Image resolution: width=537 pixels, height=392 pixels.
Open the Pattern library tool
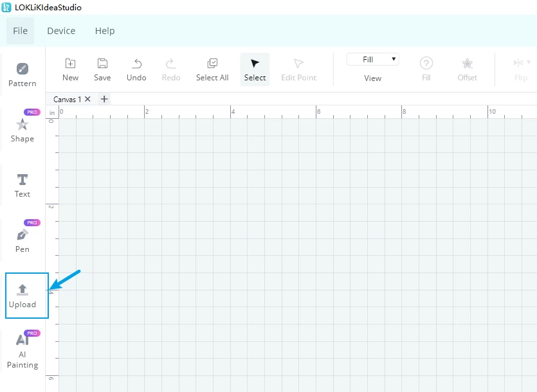click(23, 75)
